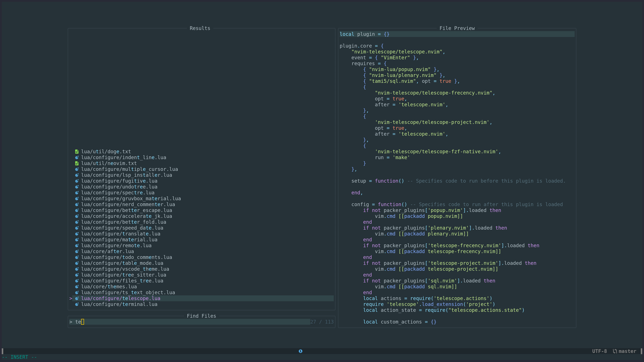The image size is (644, 362).
Task: Click the UTF-8 encoding indicator
Action: tap(599, 351)
